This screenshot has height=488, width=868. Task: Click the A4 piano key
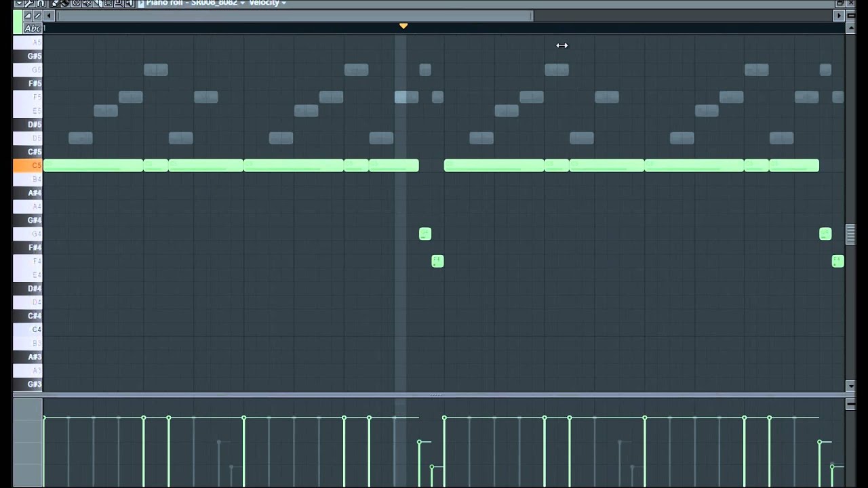click(x=28, y=207)
